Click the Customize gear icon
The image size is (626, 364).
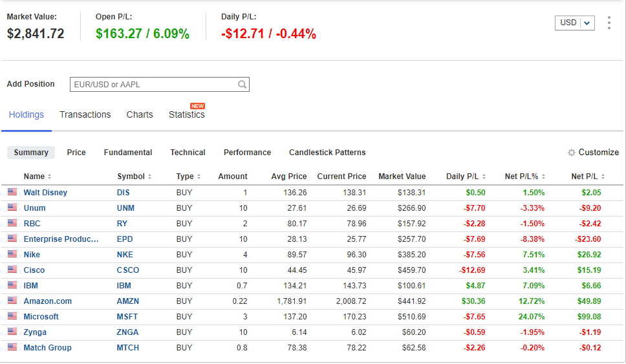point(572,153)
